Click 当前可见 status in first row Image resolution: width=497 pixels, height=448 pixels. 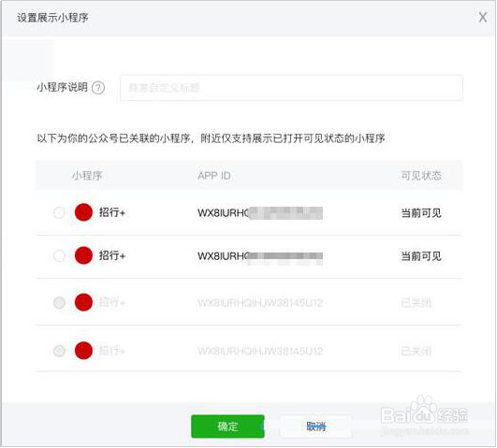click(421, 213)
